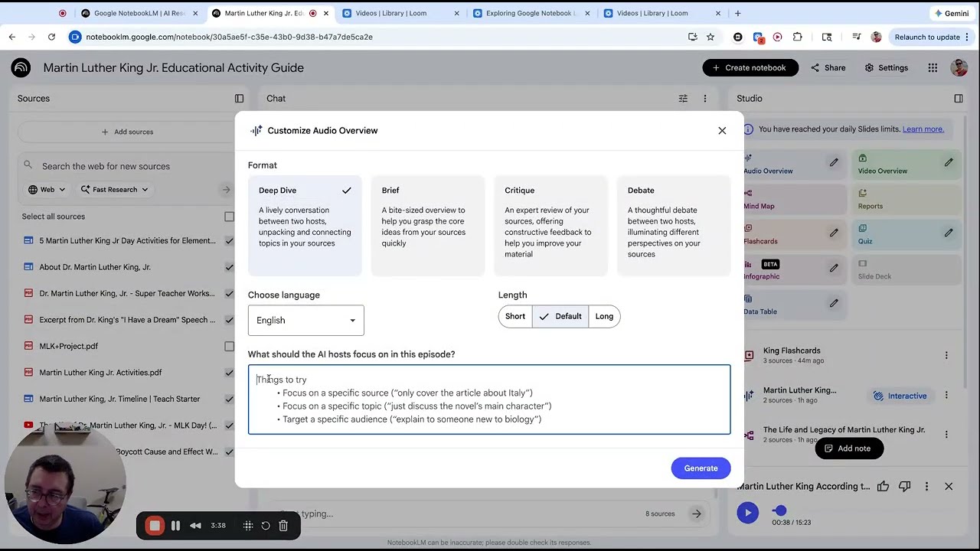Adjust the audio playback progress slider
This screenshot has width=980, height=551.
pos(779,510)
